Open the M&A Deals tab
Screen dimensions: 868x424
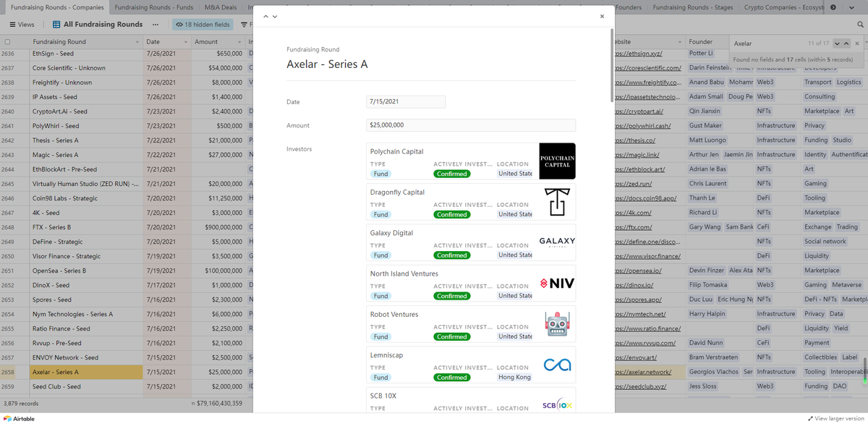point(220,7)
